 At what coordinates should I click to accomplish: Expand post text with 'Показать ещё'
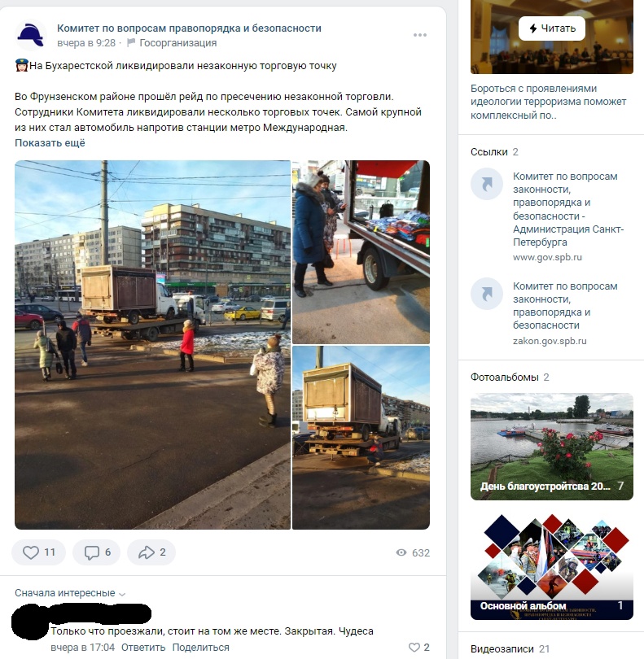tap(50, 143)
